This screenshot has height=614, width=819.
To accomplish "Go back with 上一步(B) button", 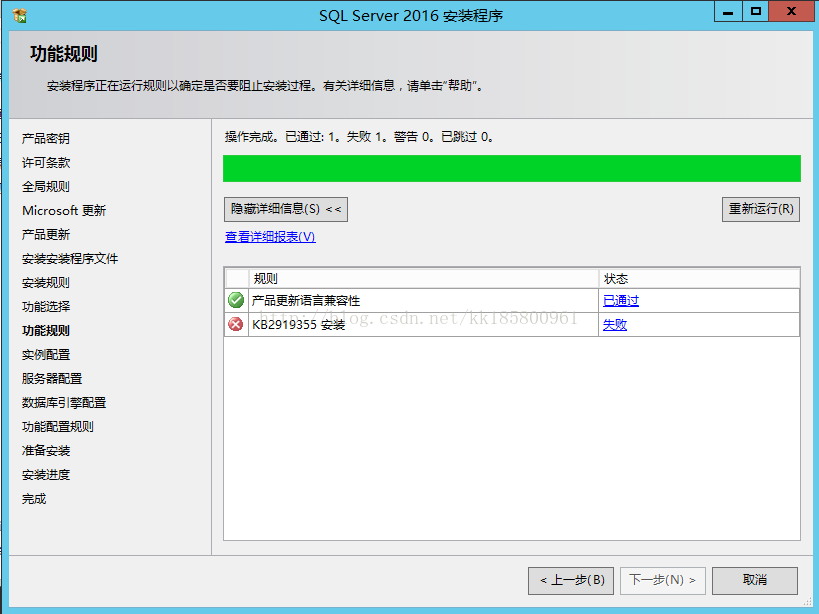I will [571, 581].
